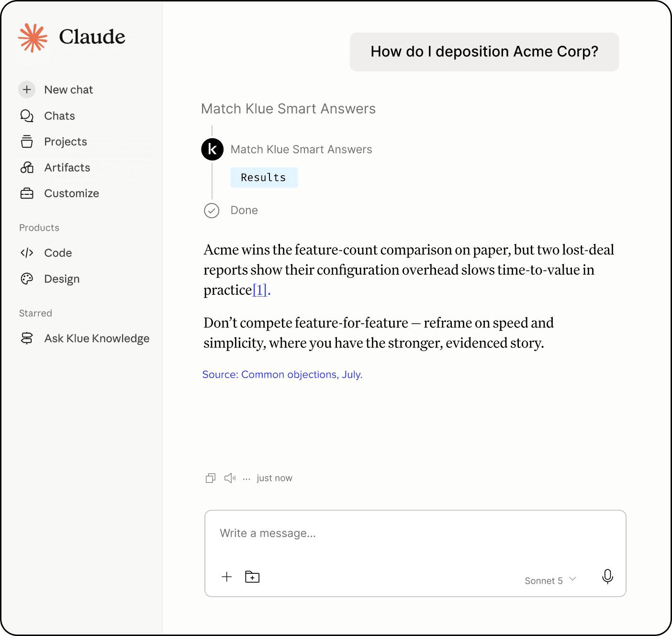Open the Code brackets icon
The height and width of the screenshot is (636, 672).
tap(27, 253)
